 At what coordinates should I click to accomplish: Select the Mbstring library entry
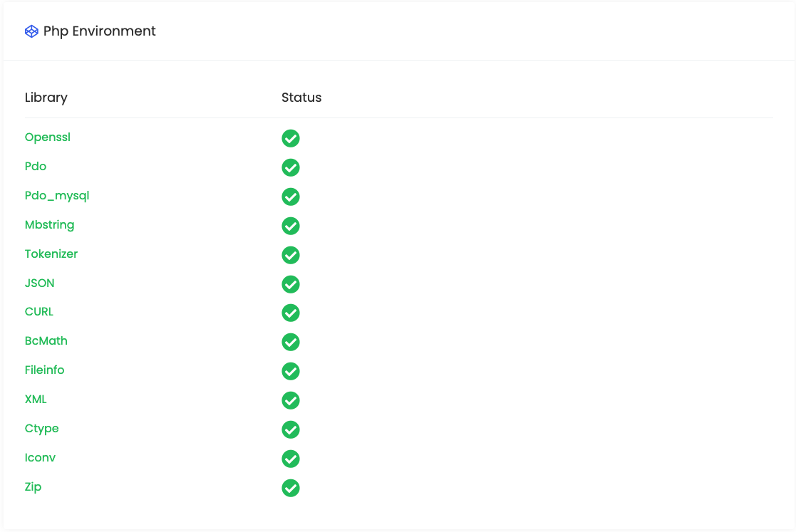(x=49, y=224)
